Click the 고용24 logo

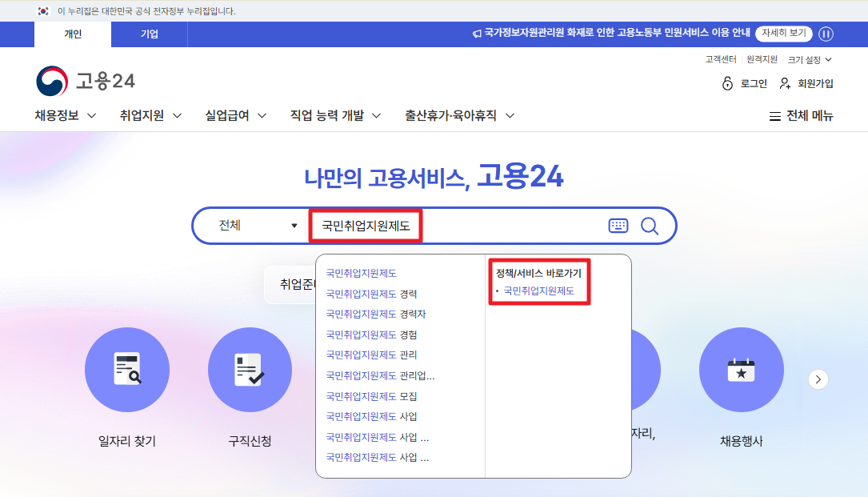pyautogui.click(x=84, y=80)
